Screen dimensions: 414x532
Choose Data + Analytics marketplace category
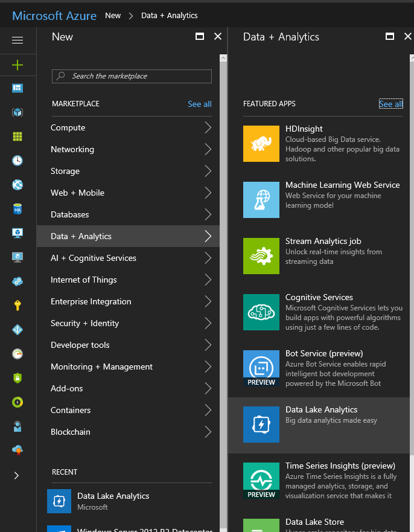click(x=128, y=236)
